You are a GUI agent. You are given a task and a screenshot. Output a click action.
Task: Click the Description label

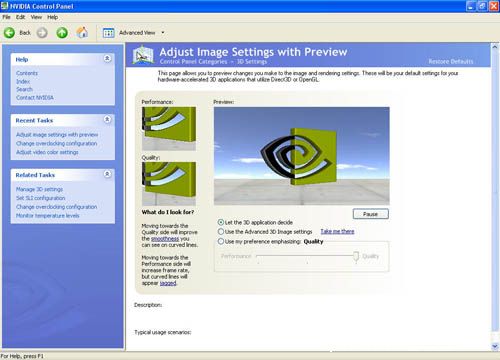148,305
